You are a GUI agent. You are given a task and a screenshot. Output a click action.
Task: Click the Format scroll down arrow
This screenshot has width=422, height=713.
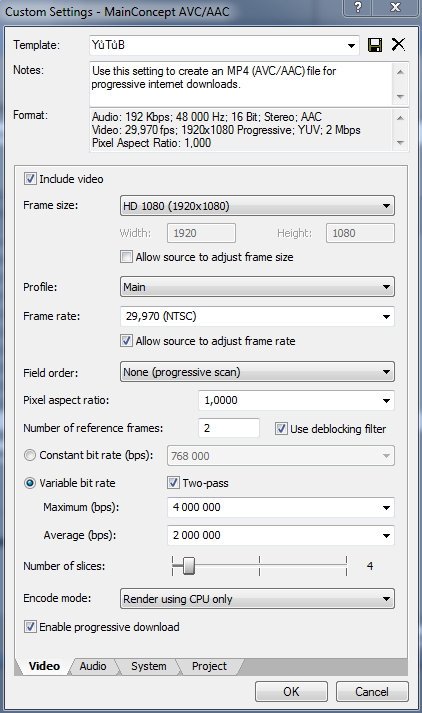pos(400,143)
